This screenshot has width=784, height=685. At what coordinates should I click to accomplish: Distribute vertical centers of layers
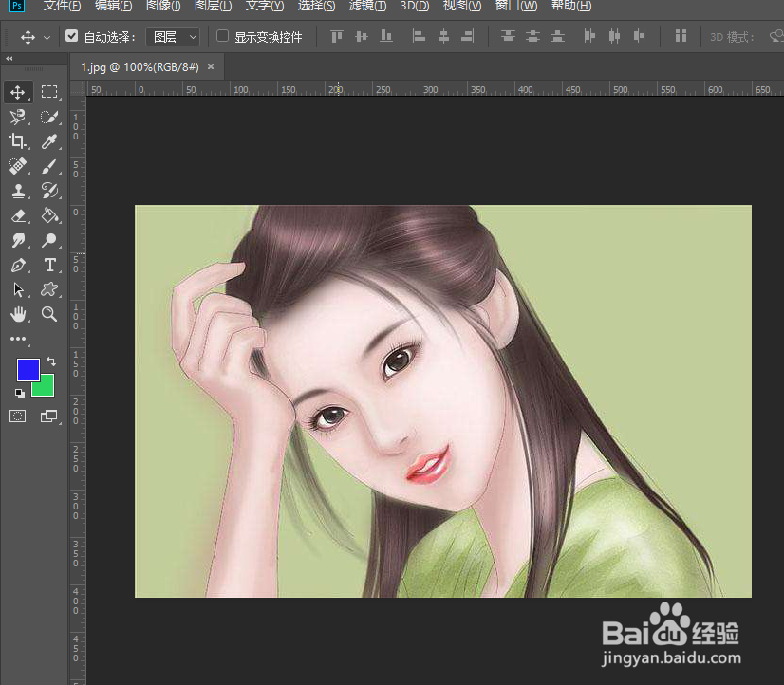533,36
